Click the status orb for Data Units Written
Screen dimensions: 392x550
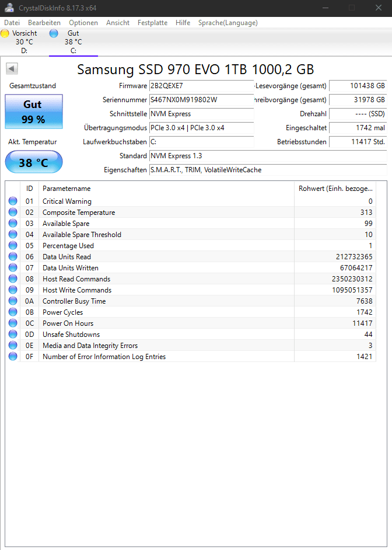pos(13,267)
